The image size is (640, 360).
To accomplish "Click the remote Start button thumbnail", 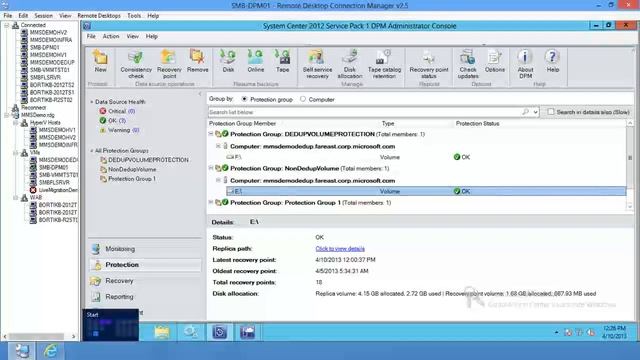I will click(111, 325).
